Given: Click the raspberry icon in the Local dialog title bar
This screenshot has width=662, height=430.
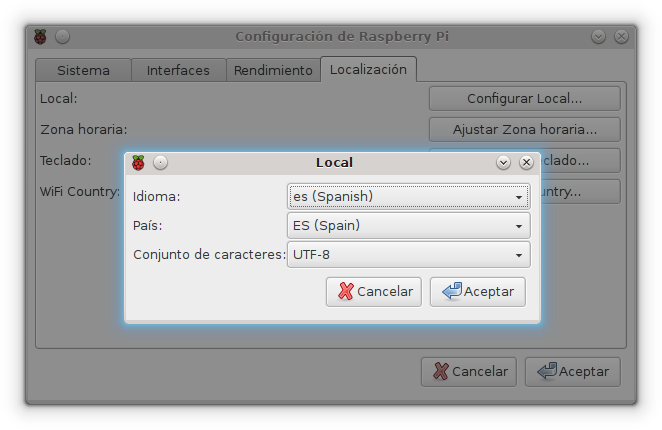Looking at the screenshot, I should click(x=138, y=163).
